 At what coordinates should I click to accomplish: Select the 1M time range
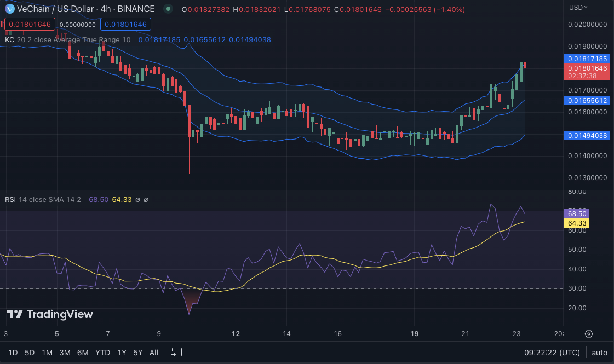(48, 353)
